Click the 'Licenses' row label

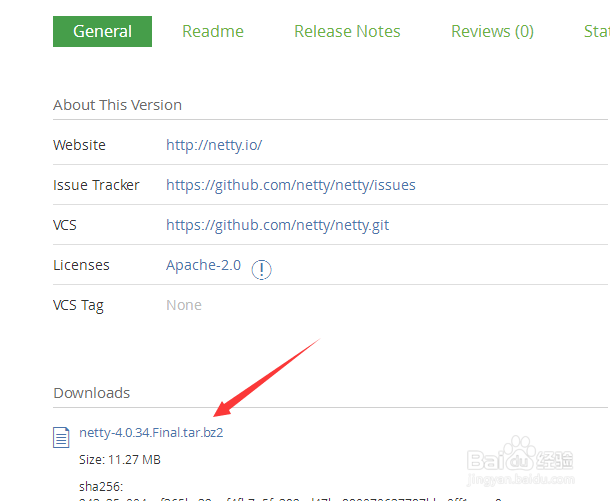pos(81,265)
